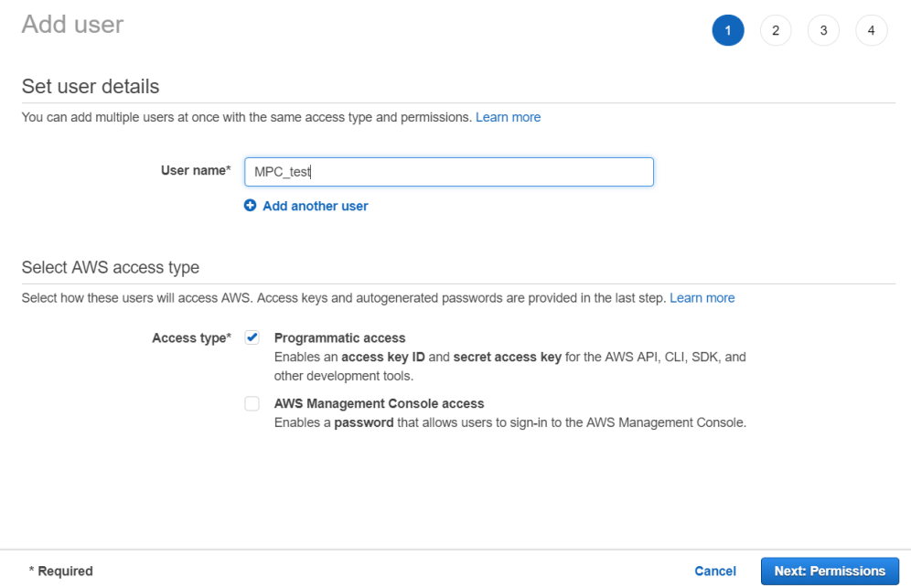
Task: Click the Select AWS access type heading
Action: [111, 267]
